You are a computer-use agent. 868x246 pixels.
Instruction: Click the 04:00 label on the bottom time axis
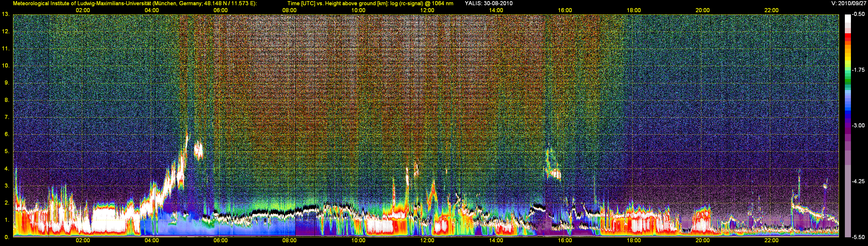click(152, 241)
